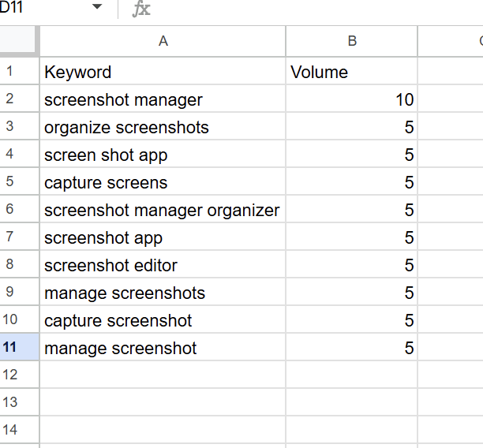Click the cell with value 10
Screen dimensions: 483x448
click(352, 100)
